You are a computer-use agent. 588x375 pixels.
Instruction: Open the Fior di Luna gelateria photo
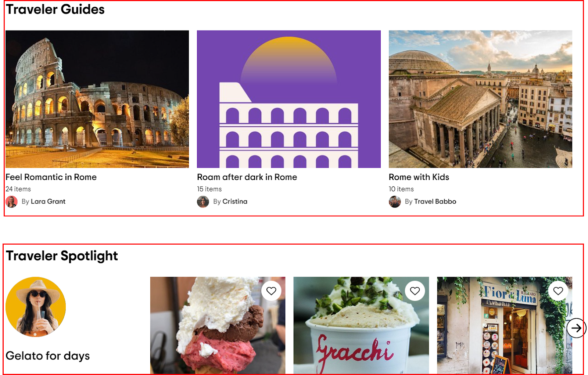pyautogui.click(x=505, y=325)
